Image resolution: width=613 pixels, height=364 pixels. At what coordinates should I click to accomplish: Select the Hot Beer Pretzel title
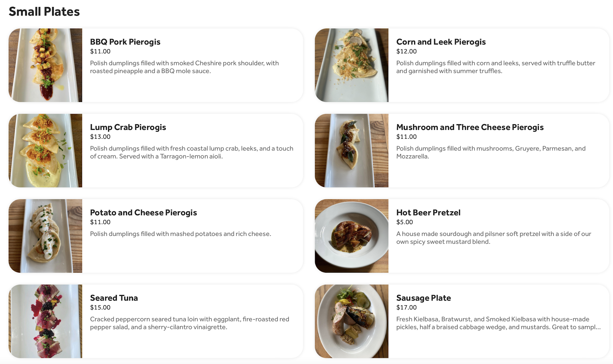click(x=428, y=212)
